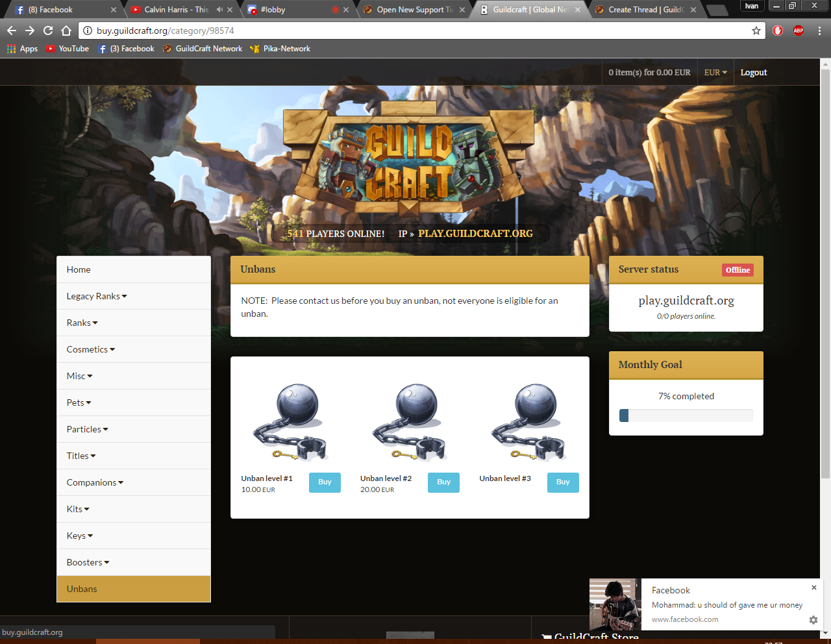Open the EUR currency dropdown
The height and width of the screenshot is (644, 831).
point(715,73)
